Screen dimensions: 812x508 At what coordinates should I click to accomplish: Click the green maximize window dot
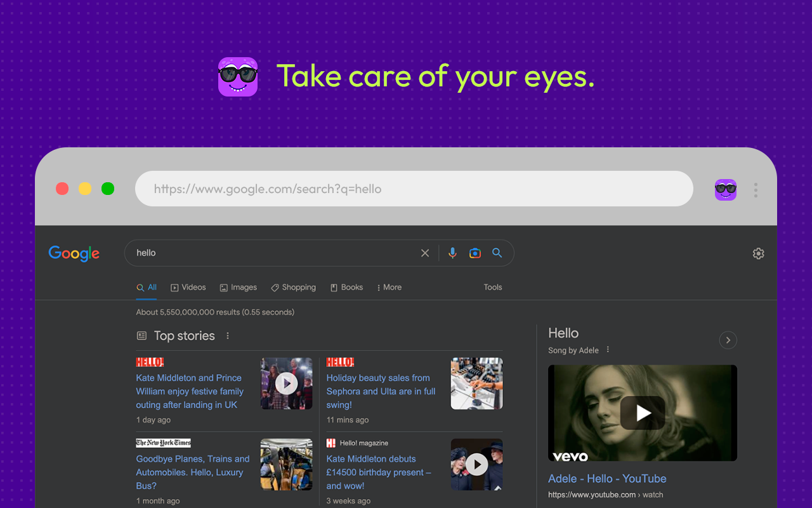[x=108, y=189]
